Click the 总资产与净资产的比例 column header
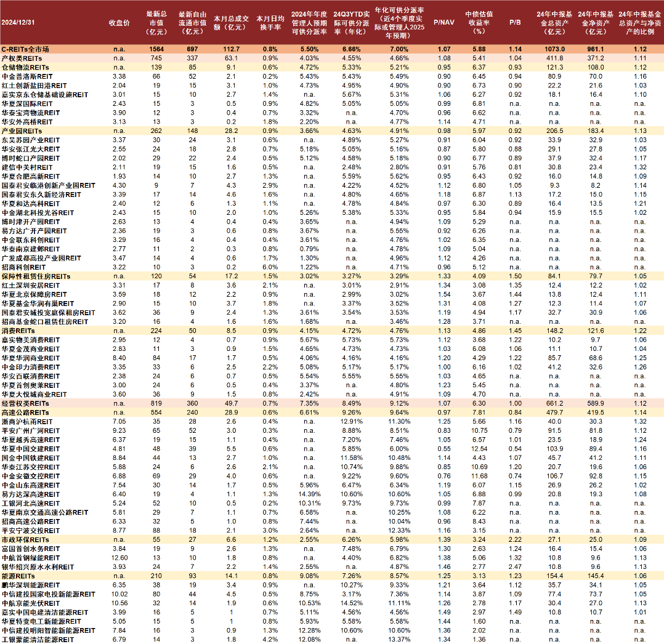This screenshot has height=644, width=664. point(640,23)
